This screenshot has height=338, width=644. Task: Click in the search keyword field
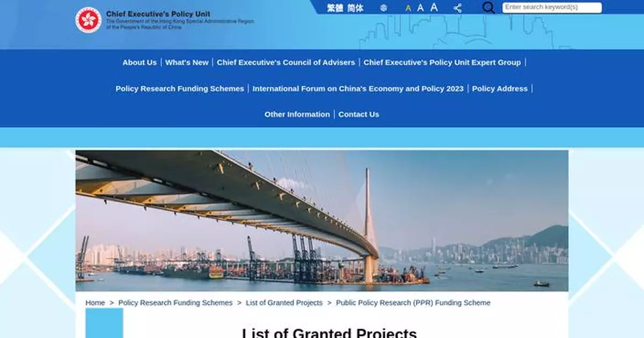pyautogui.click(x=552, y=8)
